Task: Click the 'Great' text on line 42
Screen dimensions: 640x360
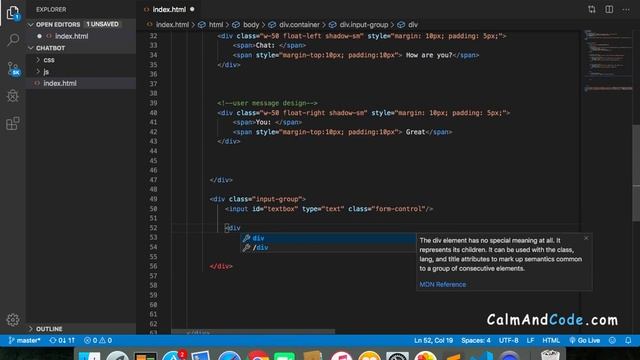Action: [x=415, y=132]
